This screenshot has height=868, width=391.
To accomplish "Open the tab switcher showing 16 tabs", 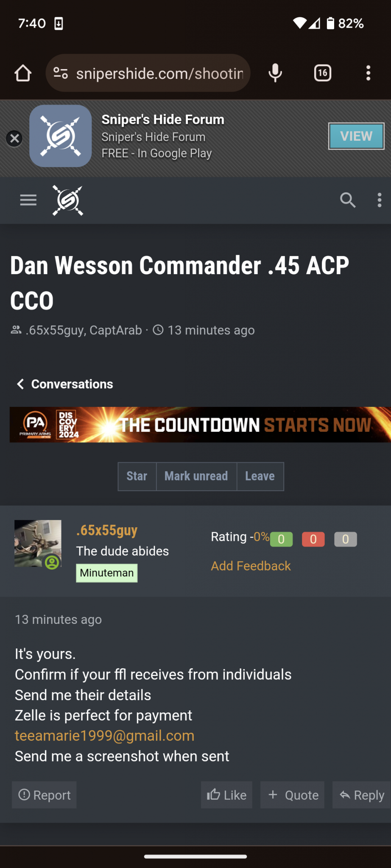I will click(323, 73).
